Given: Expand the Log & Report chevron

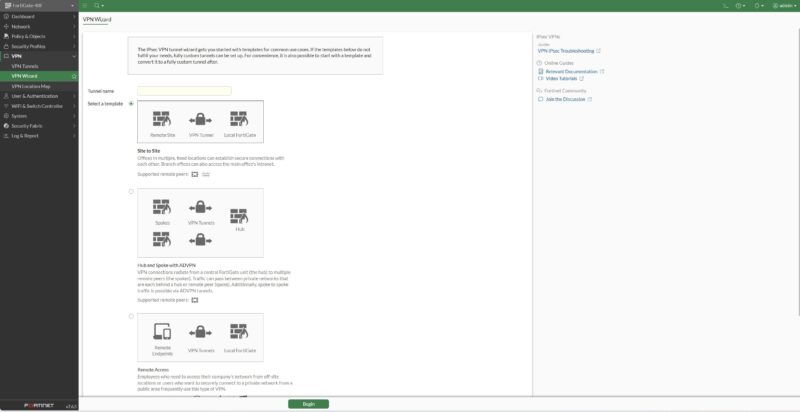Looking at the screenshot, I should [x=74, y=136].
